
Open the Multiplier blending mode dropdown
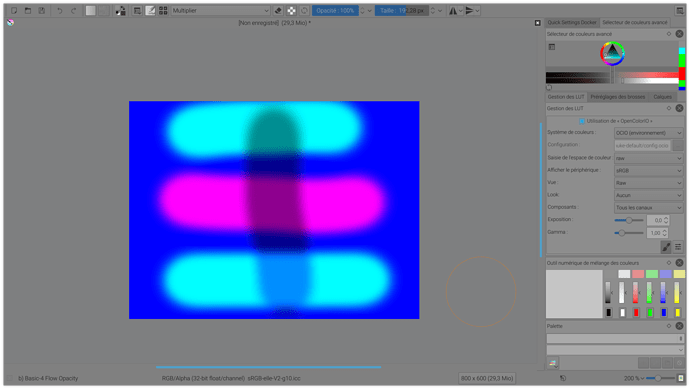coord(220,11)
